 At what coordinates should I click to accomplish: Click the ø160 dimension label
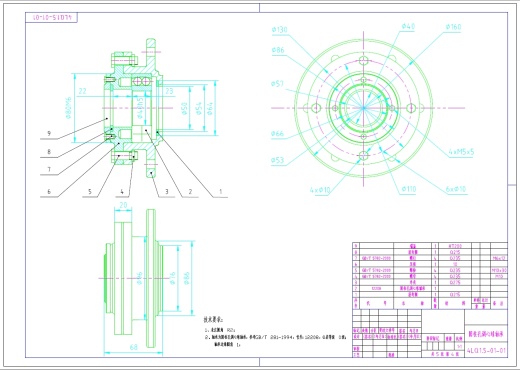453,27
